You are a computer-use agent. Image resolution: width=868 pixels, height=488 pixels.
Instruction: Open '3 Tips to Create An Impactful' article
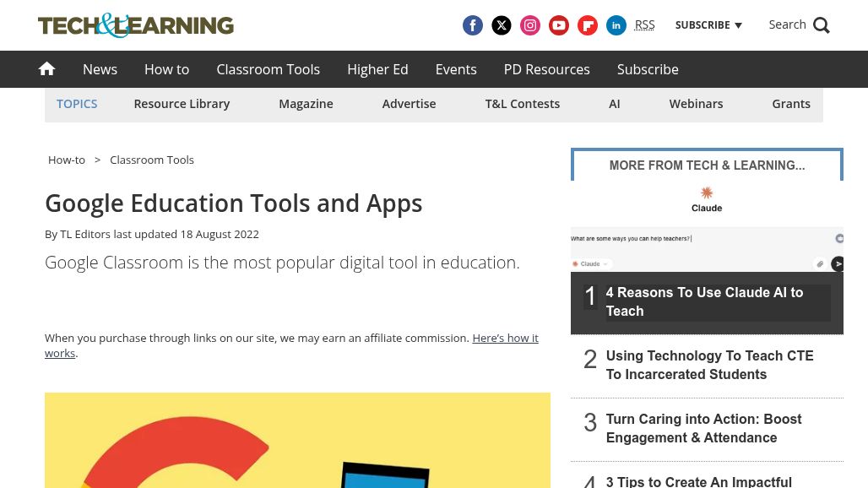point(698,481)
